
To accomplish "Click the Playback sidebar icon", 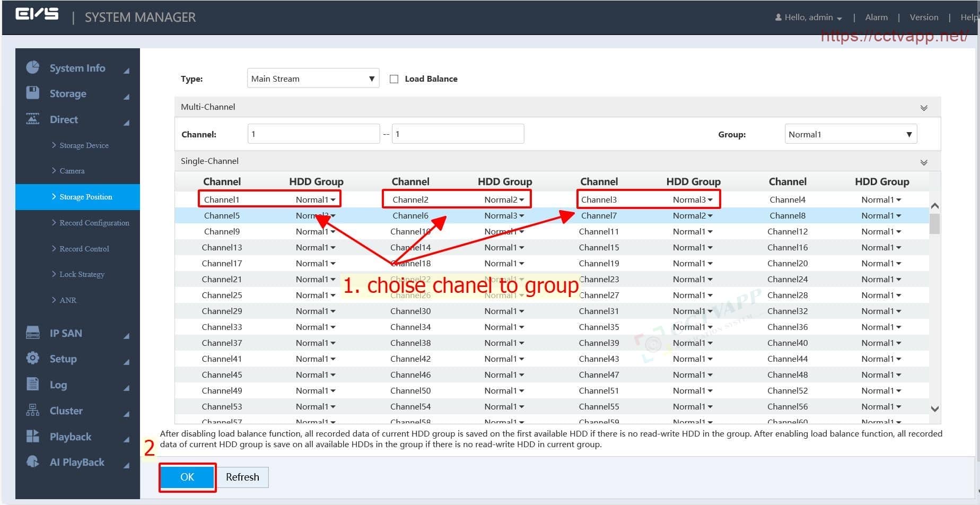I will (x=33, y=436).
